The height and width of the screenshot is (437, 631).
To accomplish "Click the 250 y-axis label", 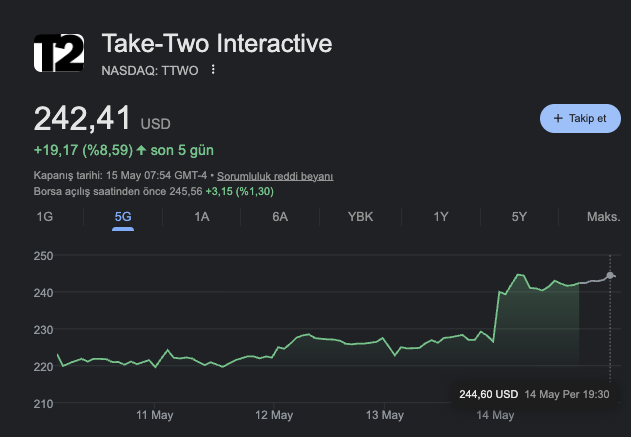I will [x=43, y=256].
